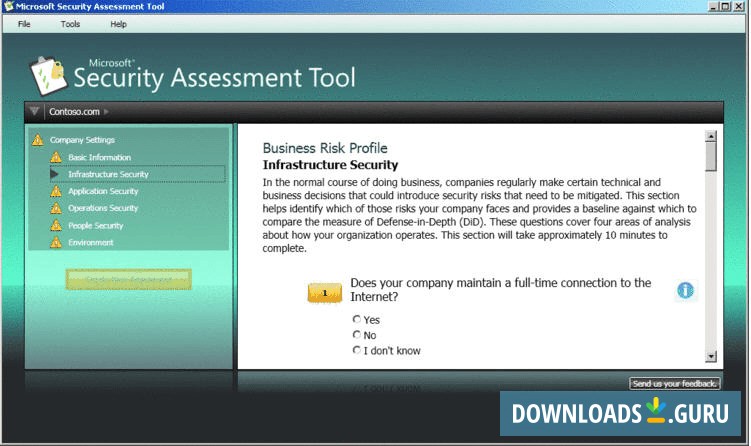This screenshot has height=446, width=751.
Task: Click the warning icon beside Operations Security
Action: click(x=56, y=208)
